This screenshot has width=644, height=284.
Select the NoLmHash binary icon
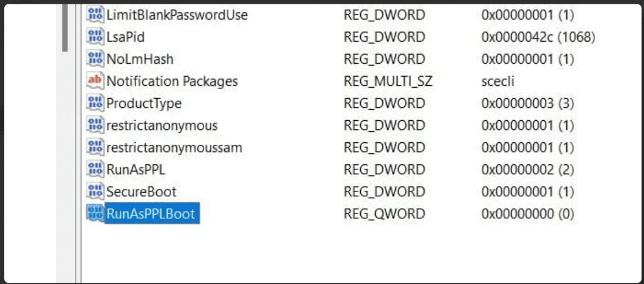pyautogui.click(x=96, y=59)
